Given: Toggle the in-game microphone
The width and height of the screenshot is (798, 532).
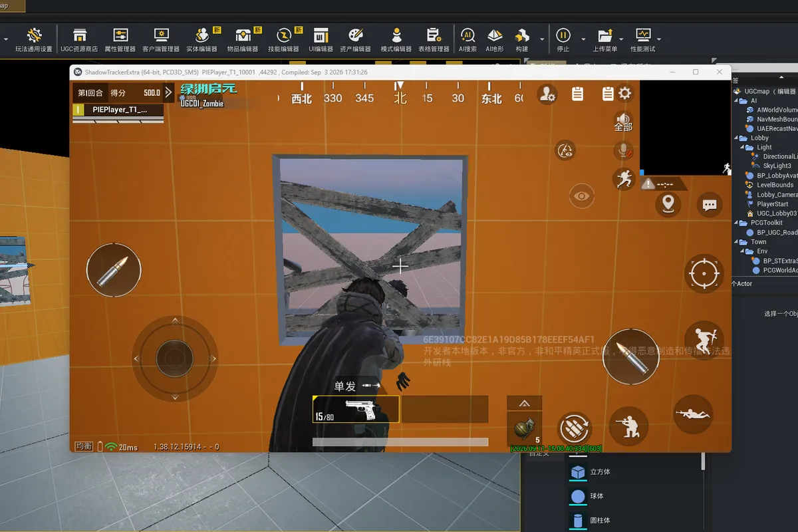Looking at the screenshot, I should 624,150.
